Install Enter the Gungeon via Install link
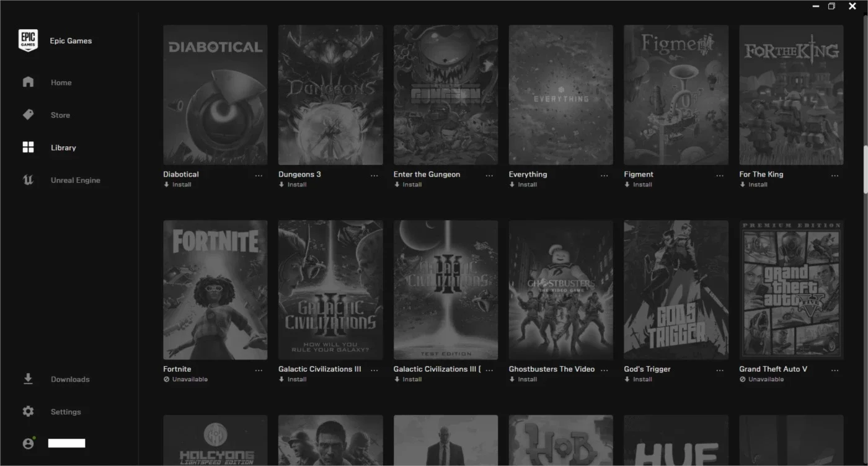The image size is (868, 466). click(x=412, y=185)
